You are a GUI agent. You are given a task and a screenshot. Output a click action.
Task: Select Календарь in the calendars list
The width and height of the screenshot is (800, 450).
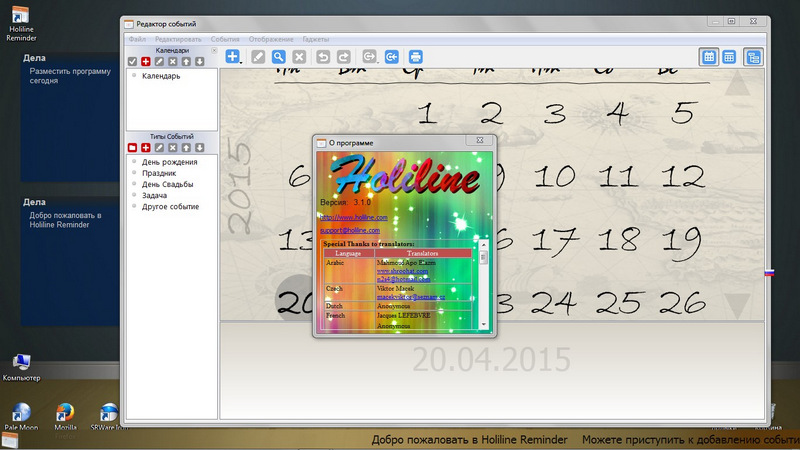click(161, 76)
